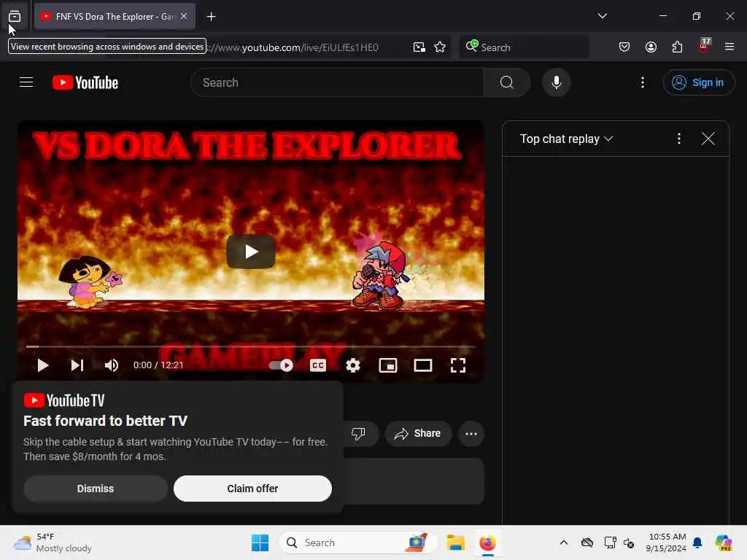Screen dimensions: 747x560
Task: Click the Firefox taskbar icon
Action: tap(487, 542)
